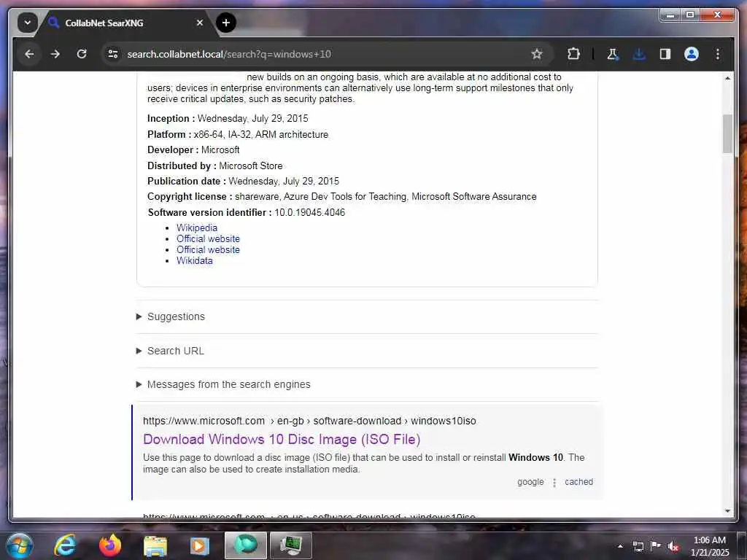Open Download Windows 10 Disc Image result

282,439
